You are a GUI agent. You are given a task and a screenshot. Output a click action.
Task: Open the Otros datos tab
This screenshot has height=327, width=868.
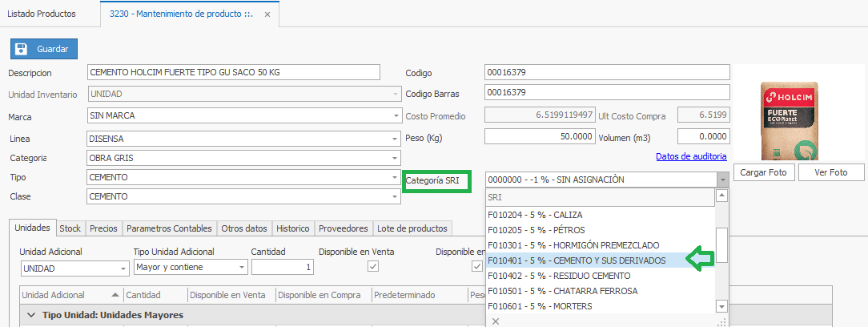244,228
